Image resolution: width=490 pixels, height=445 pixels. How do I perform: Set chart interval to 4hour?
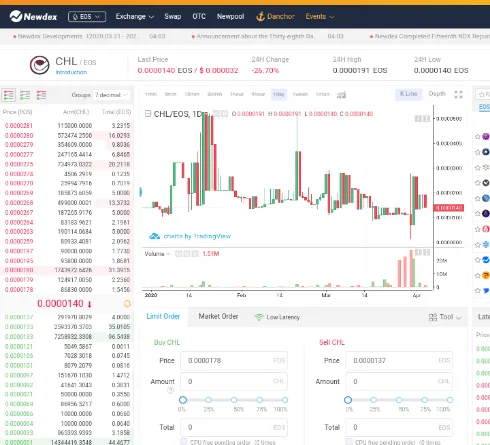coord(258,94)
